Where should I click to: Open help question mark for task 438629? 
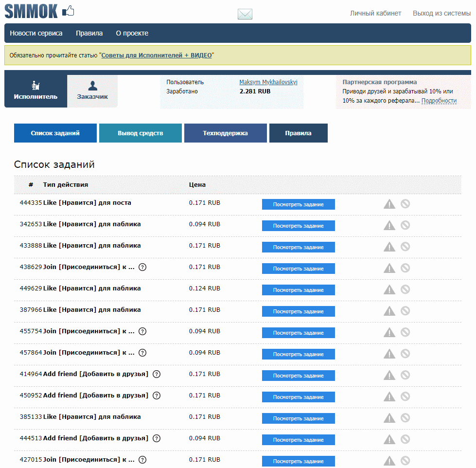tap(142, 267)
